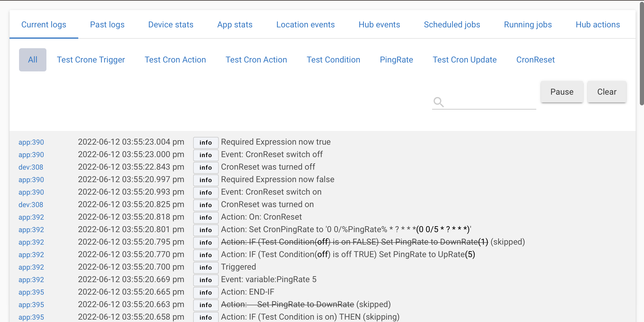The width and height of the screenshot is (644, 322).
Task: Filter logs by CronReset
Action: point(535,60)
